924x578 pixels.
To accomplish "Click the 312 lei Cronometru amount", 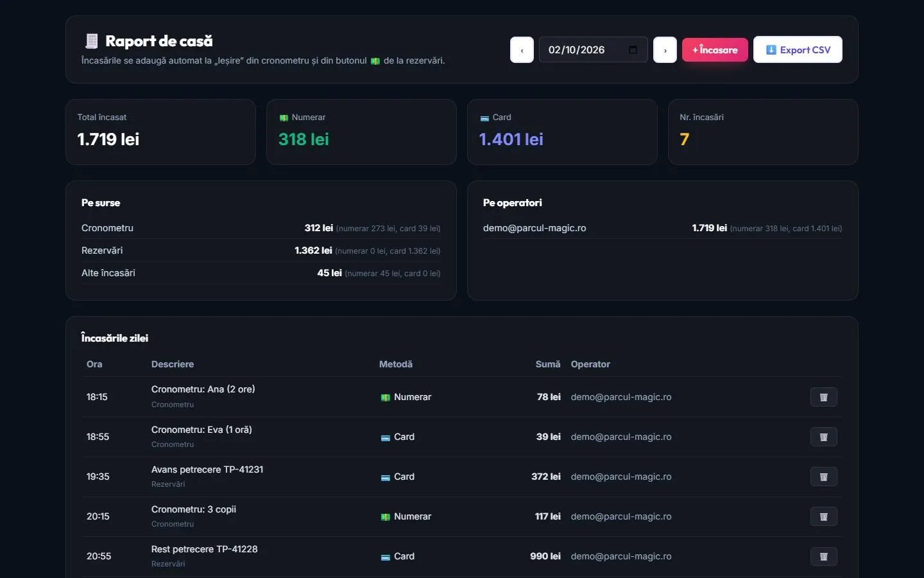I will pos(319,228).
